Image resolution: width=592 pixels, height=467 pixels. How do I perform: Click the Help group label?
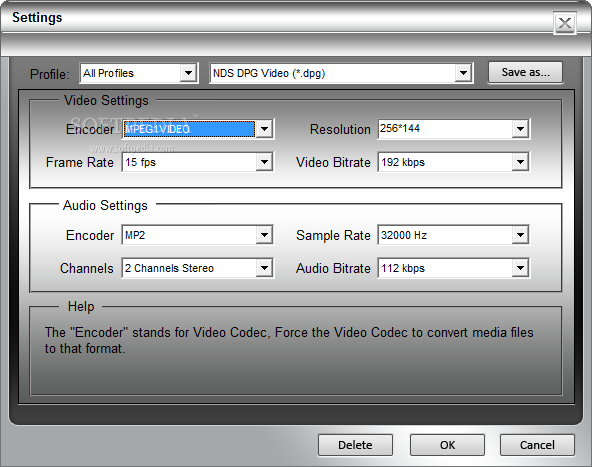pos(81,307)
